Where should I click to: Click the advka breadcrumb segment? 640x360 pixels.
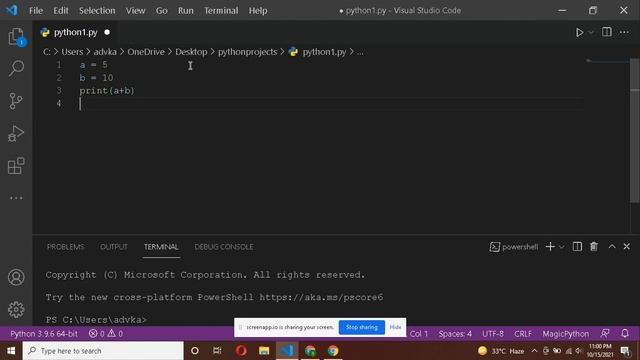(x=105, y=52)
